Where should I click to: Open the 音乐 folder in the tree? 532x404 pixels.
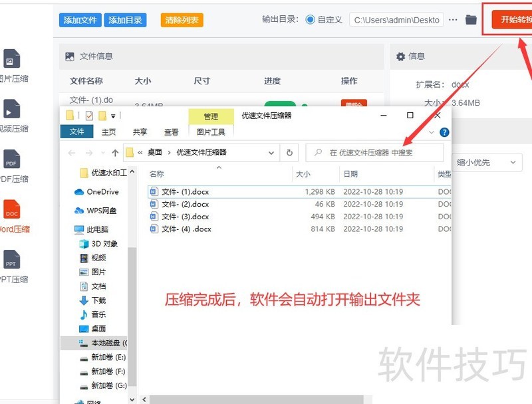(92, 315)
